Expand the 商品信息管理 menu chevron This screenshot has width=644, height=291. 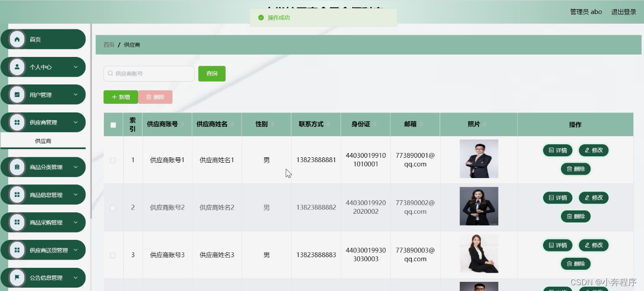point(75,195)
